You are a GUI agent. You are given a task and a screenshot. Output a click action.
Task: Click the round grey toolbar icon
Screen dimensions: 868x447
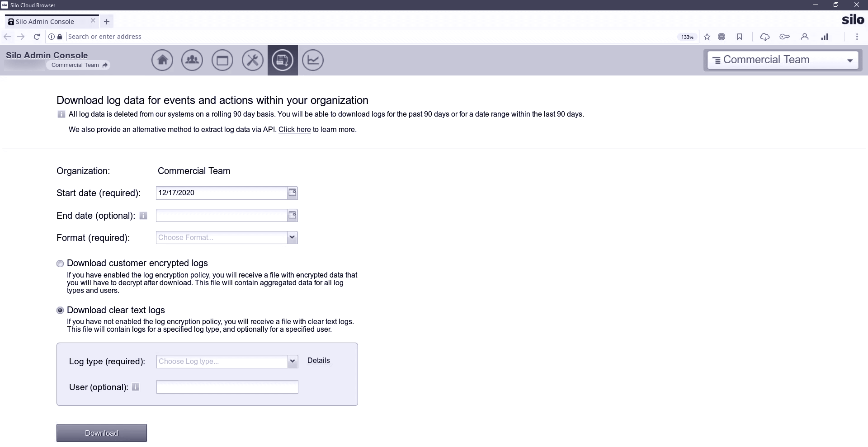tap(722, 37)
